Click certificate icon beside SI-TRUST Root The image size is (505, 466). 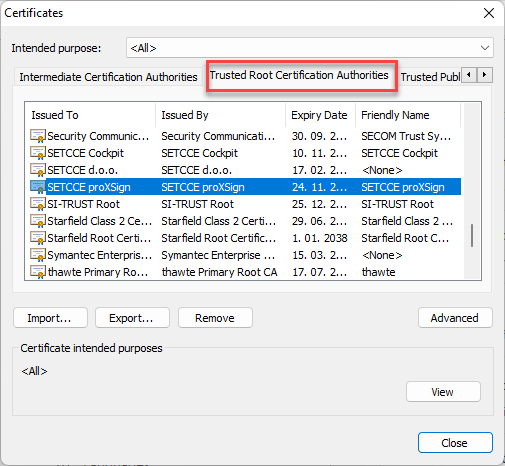[x=38, y=204]
